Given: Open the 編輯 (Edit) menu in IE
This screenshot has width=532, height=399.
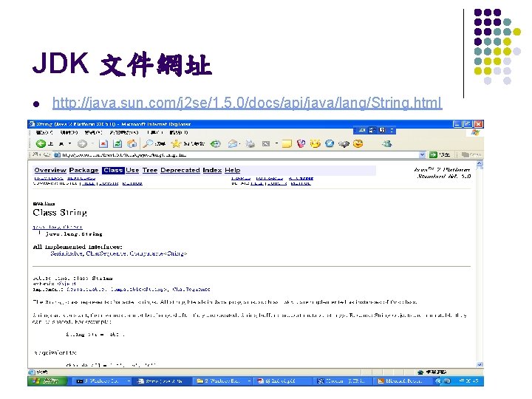Looking at the screenshot, I should (69, 133).
